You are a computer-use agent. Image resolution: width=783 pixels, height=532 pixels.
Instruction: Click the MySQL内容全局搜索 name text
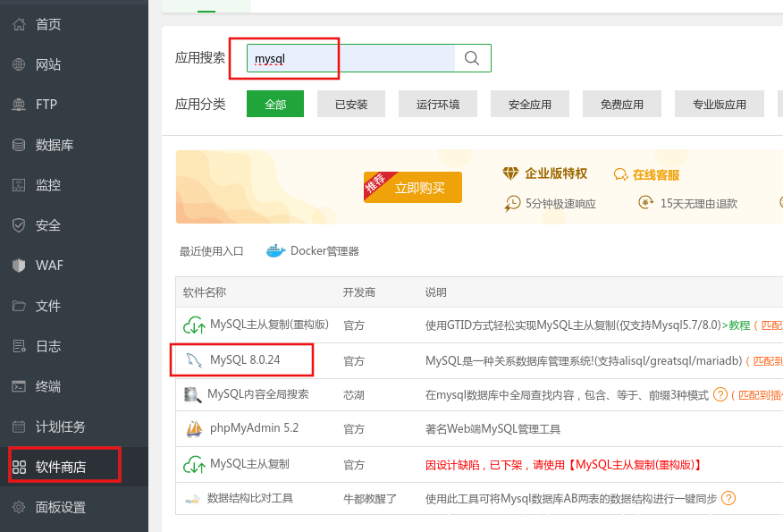pos(258,394)
